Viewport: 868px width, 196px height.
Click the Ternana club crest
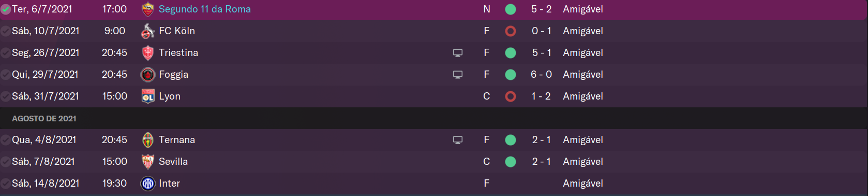[148, 140]
